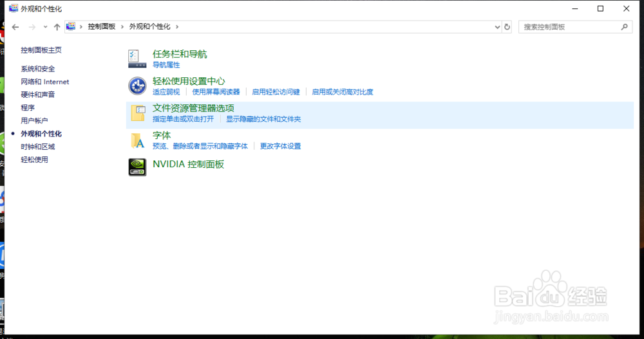Image resolution: width=644 pixels, height=339 pixels.
Task: Click the 启用轻松访问键 link
Action: pos(276,92)
